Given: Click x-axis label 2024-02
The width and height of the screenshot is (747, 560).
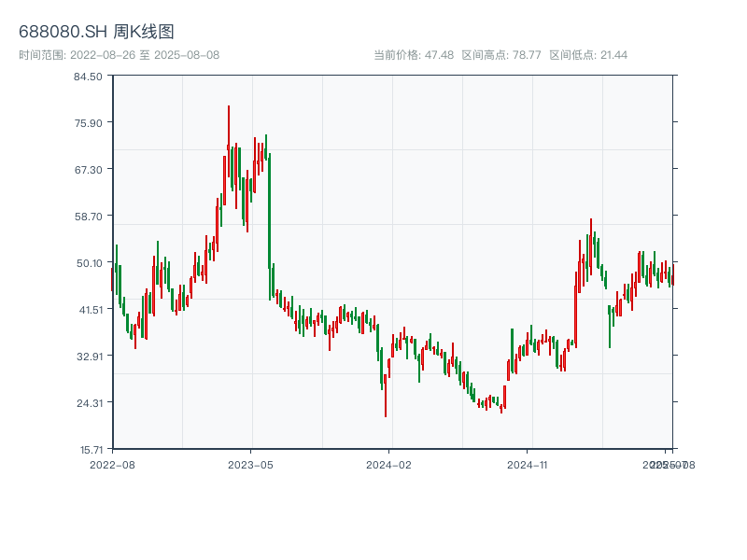Looking at the screenshot, I should coord(388,465).
